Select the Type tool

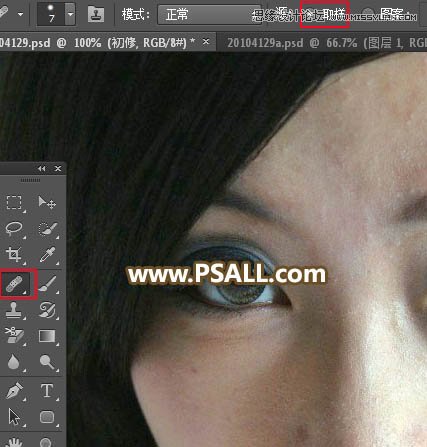tap(47, 391)
